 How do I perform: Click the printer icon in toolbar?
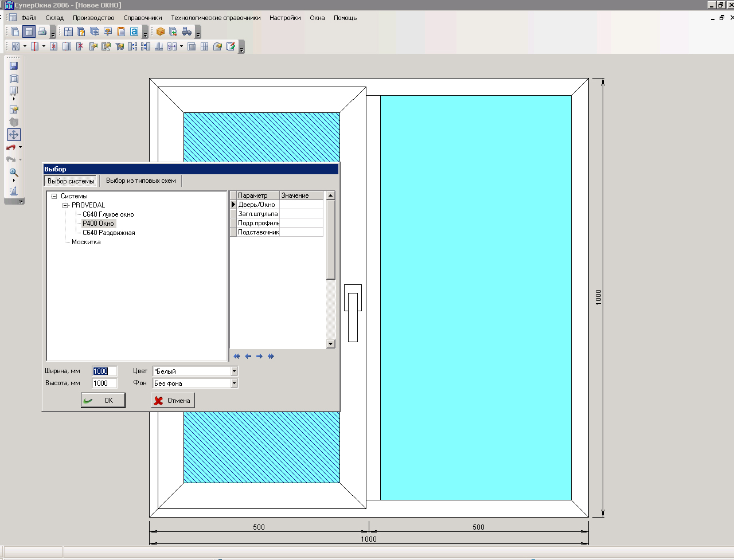point(42,32)
